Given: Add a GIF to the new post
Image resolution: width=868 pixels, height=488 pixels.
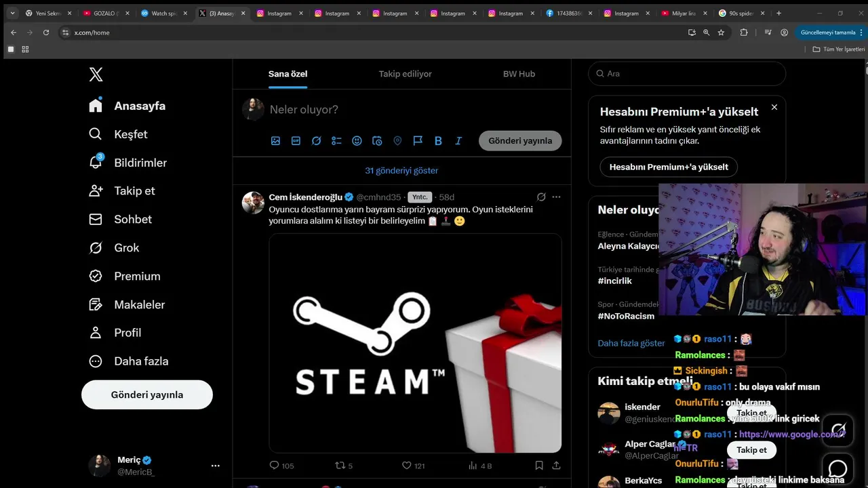Looking at the screenshot, I should tap(296, 141).
